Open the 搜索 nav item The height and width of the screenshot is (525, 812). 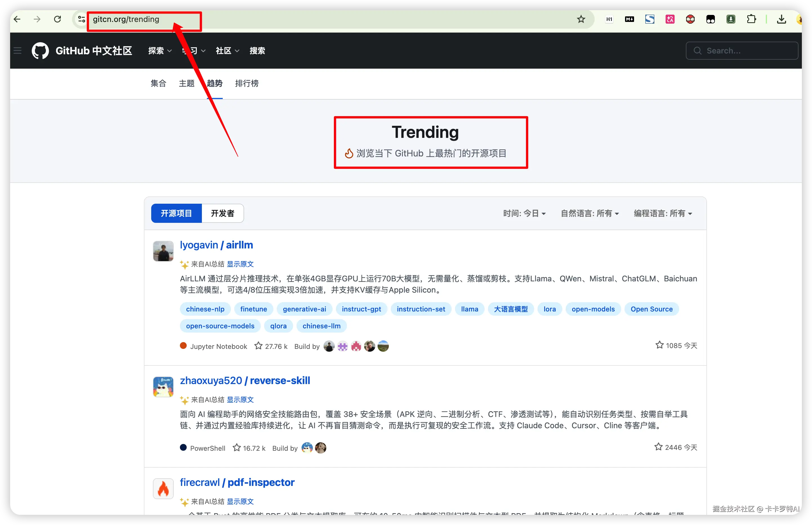tap(257, 51)
